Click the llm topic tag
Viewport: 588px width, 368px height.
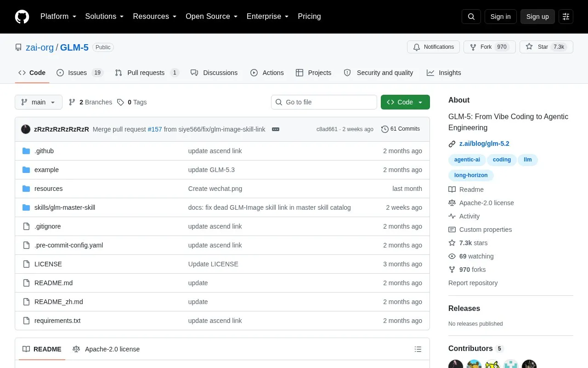[x=528, y=160]
